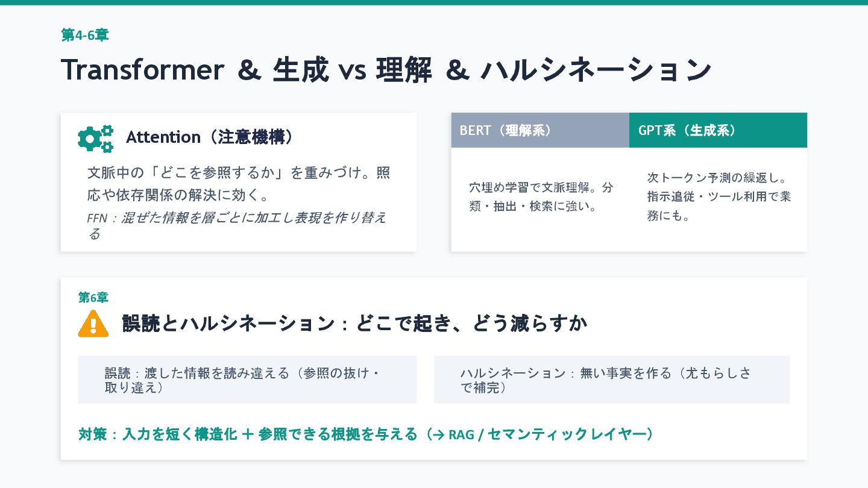Select the GPT系（生成系） header tab
This screenshot has height=488, width=868.
coord(717,130)
